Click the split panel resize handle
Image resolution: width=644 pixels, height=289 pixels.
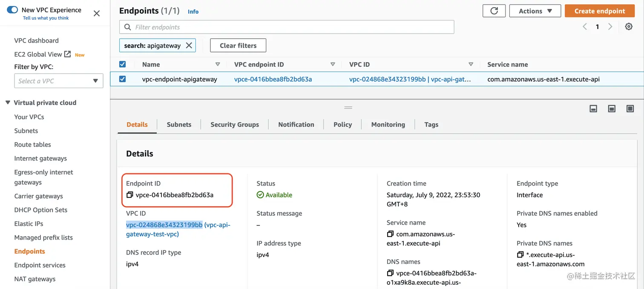(348, 108)
